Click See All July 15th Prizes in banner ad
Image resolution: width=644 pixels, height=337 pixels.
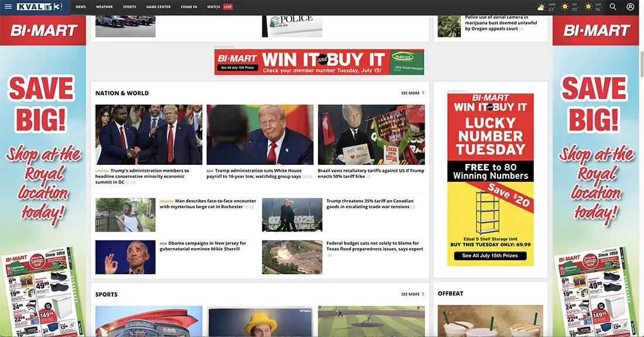(238, 68)
